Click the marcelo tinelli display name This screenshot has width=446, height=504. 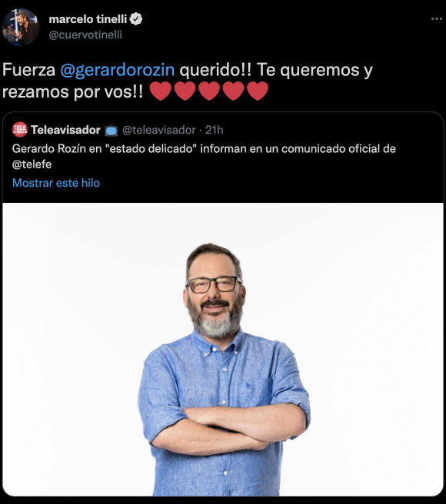[88, 19]
